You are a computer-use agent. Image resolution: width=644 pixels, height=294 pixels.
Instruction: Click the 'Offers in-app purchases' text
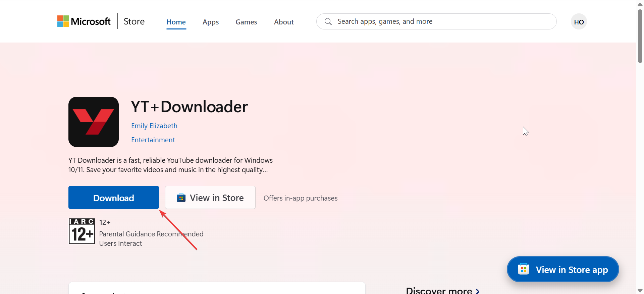301,198
